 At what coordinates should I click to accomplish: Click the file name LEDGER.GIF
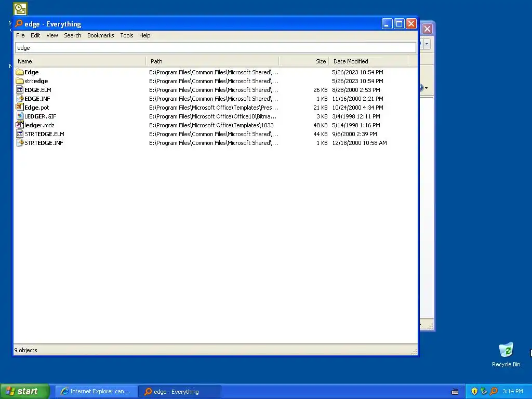tap(41, 116)
